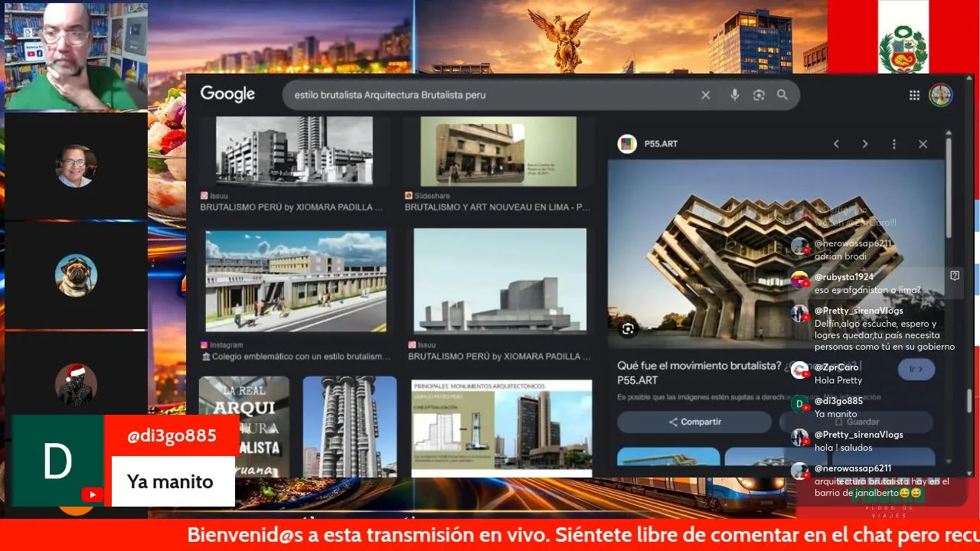Image resolution: width=980 pixels, height=551 pixels.
Task: Click the 'adrian brodi' chat message
Action: pyautogui.click(x=842, y=249)
